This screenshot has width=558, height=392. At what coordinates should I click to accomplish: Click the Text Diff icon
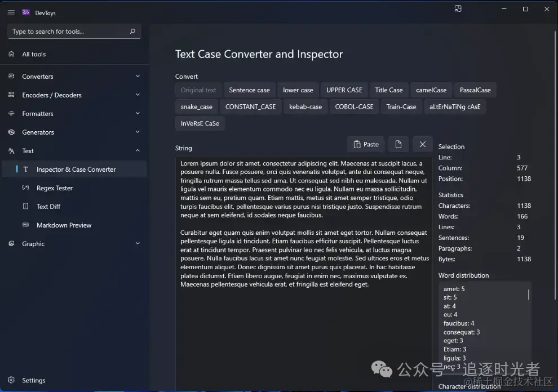tap(25, 206)
